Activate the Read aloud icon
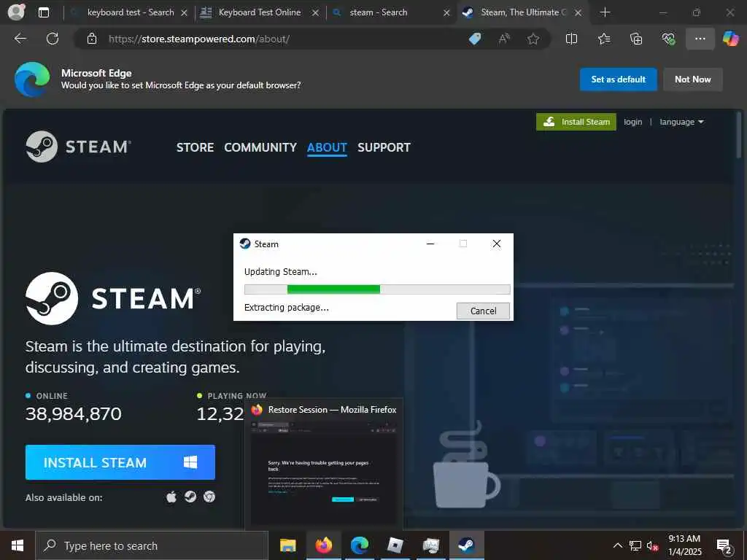The width and height of the screenshot is (747, 560). 504,39
